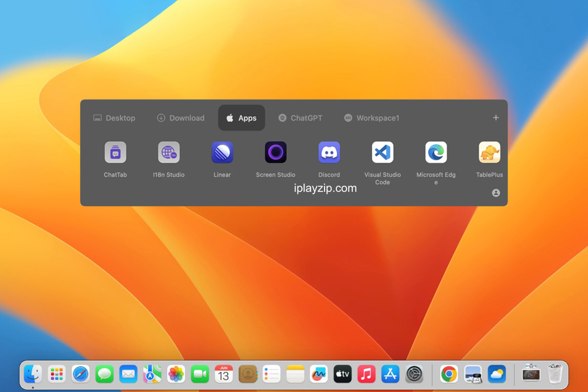Viewport: 588px width, 392px height.
Task: Open Discord from the Apps panel
Action: 329,152
